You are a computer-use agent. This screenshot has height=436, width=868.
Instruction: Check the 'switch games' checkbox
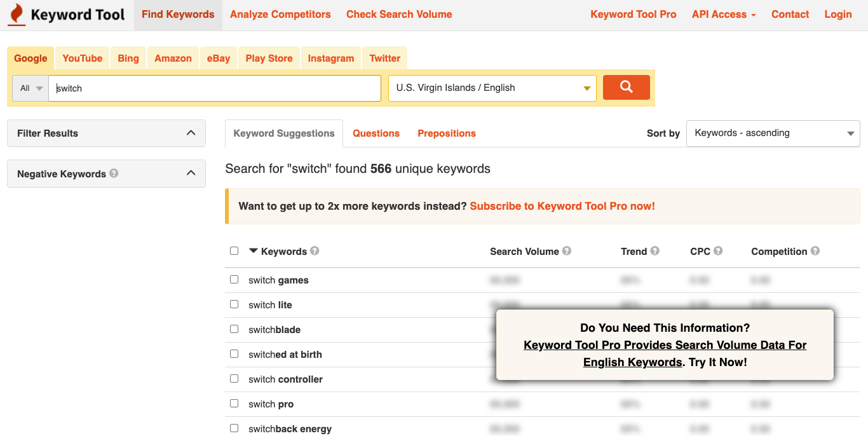pyautogui.click(x=234, y=280)
